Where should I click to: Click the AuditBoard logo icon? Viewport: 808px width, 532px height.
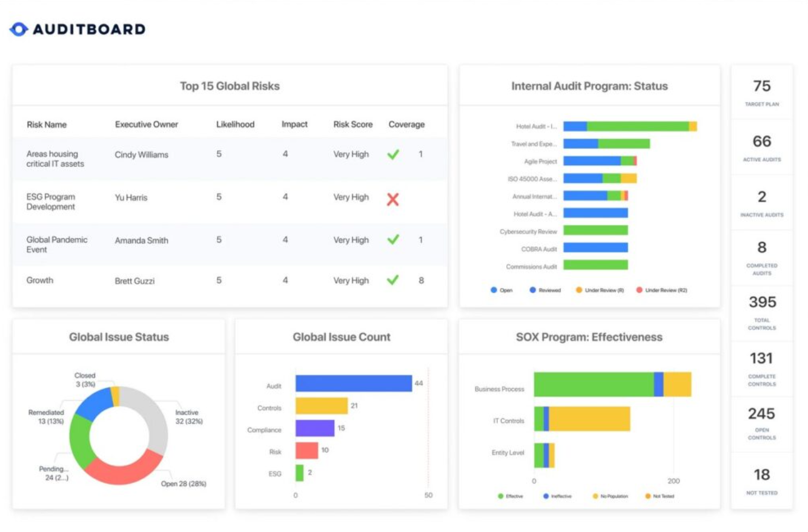point(20,28)
